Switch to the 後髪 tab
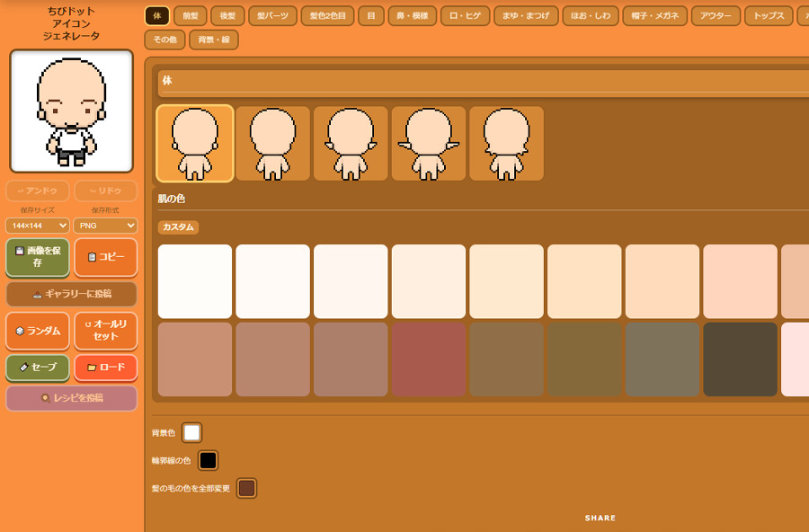Image resolution: width=809 pixels, height=532 pixels. coord(227,16)
